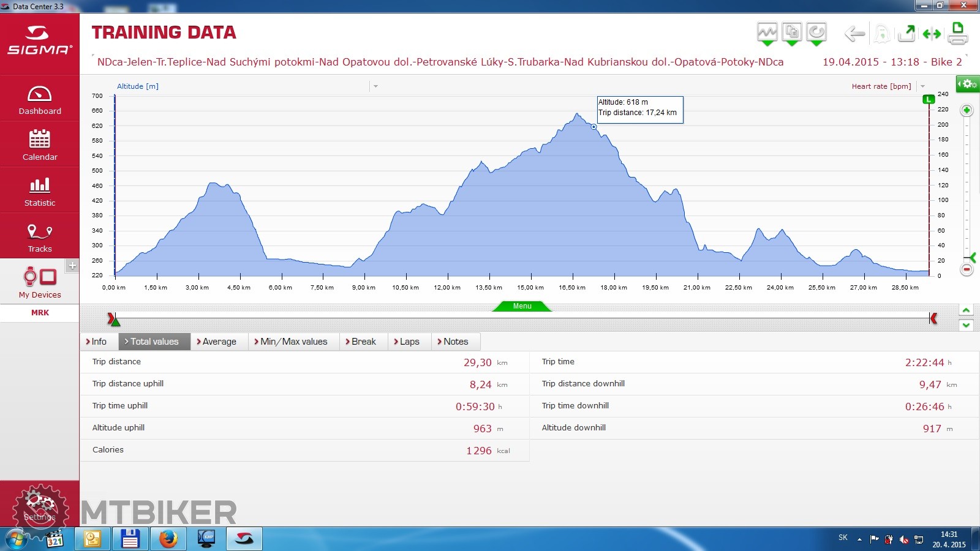Expand the green gear chart settings panel
980x551 pixels.
[968, 84]
